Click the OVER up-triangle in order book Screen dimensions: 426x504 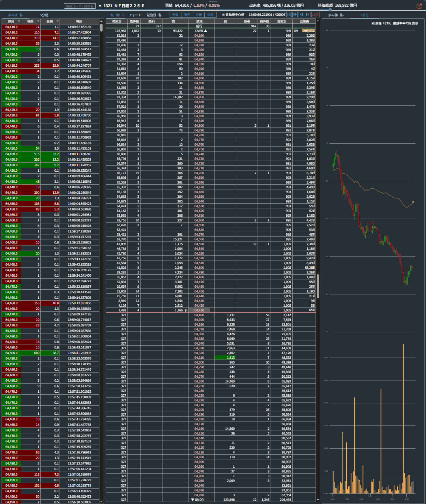tap(206, 31)
